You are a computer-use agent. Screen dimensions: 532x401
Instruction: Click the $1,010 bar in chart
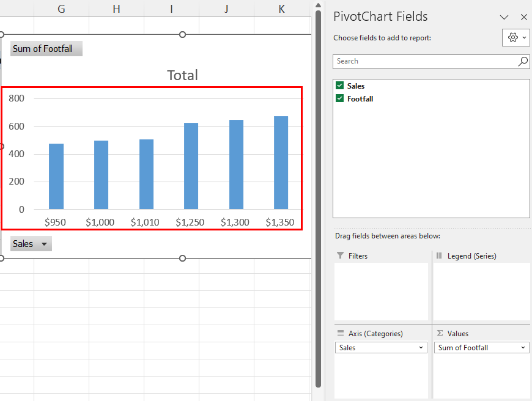pyautogui.click(x=146, y=174)
